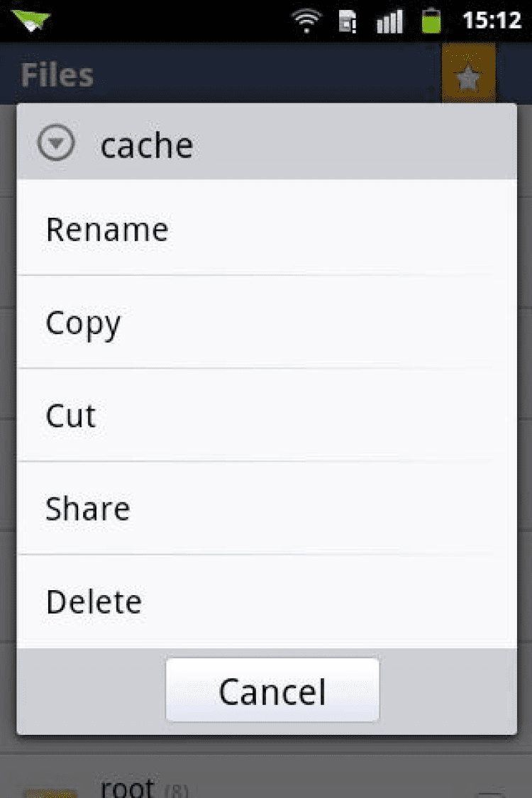Screen dimensions: 532x798
Task: Click the circled down-arrow icon beside cache
Action: coord(56,145)
